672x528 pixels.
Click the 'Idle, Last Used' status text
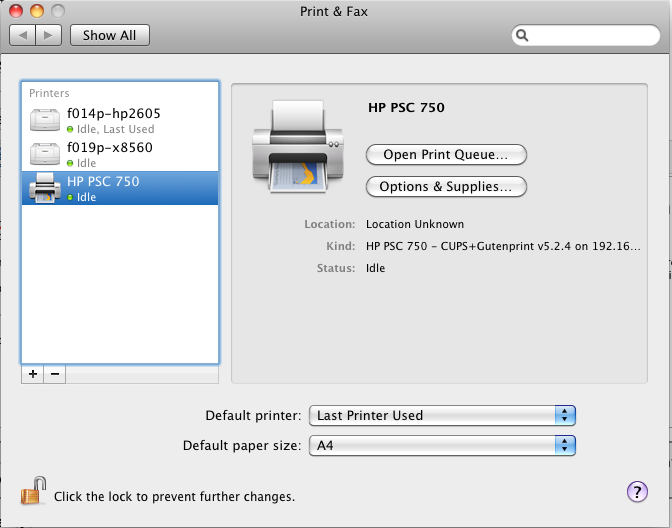pos(116,129)
